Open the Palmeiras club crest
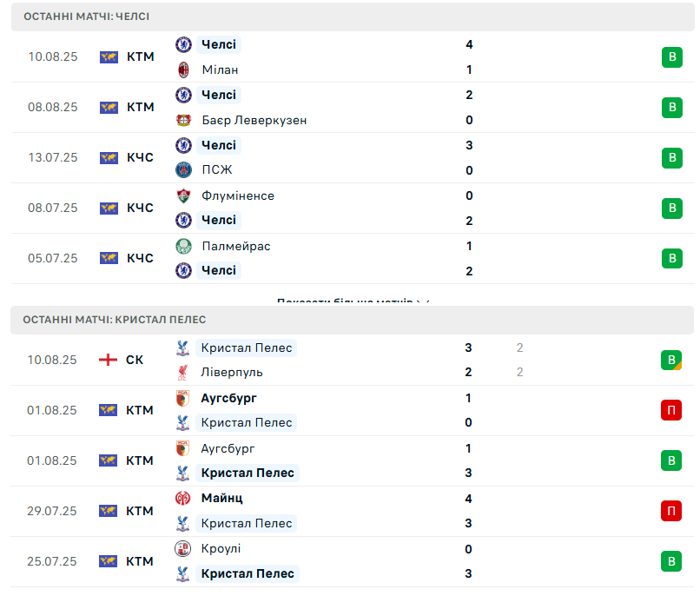The image size is (700, 596). tap(183, 246)
